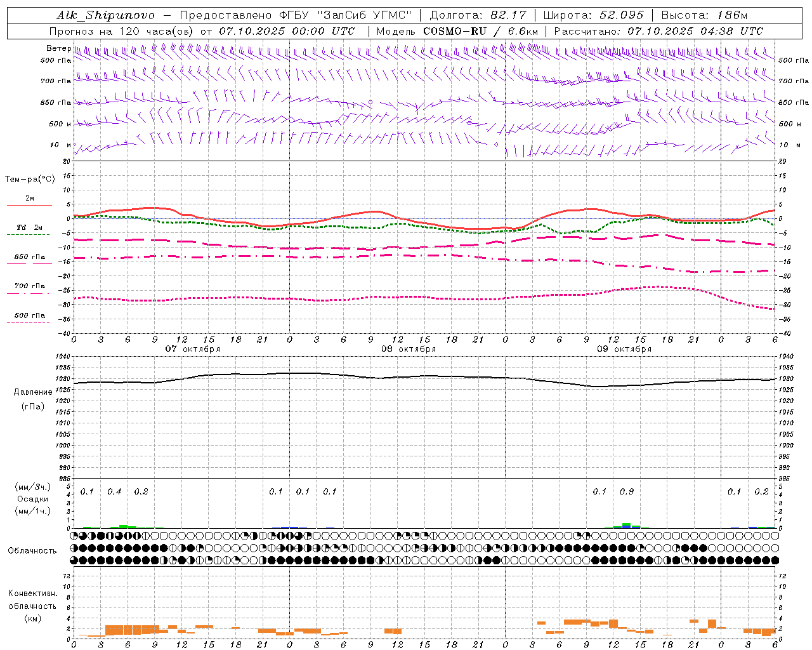Select the forecast start 07.10.2025 00:00 UTC
Screen dimensions: 812x650
287,31
